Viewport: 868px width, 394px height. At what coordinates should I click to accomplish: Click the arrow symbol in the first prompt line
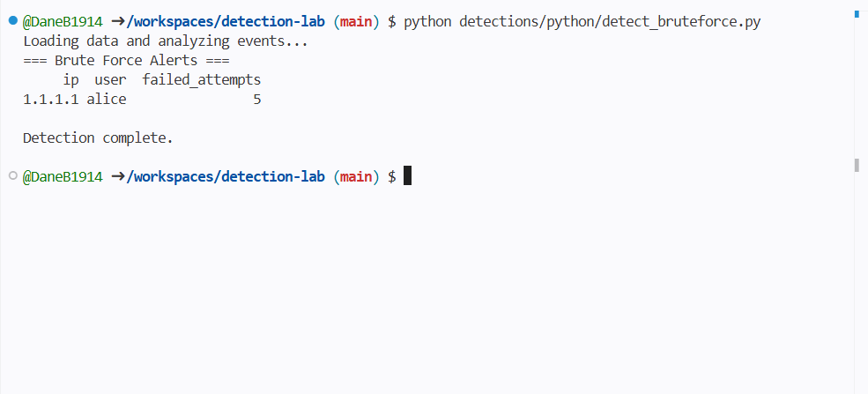click(118, 21)
